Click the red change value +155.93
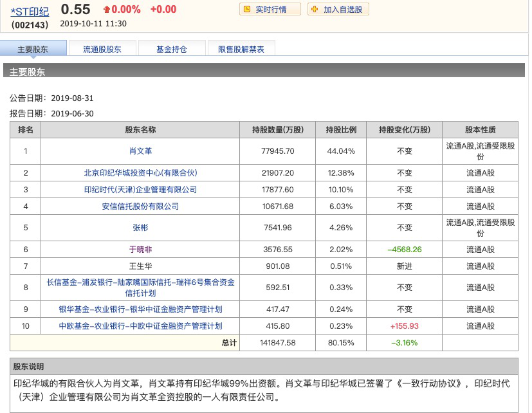The width and height of the screenshot is (532, 413). point(405,326)
